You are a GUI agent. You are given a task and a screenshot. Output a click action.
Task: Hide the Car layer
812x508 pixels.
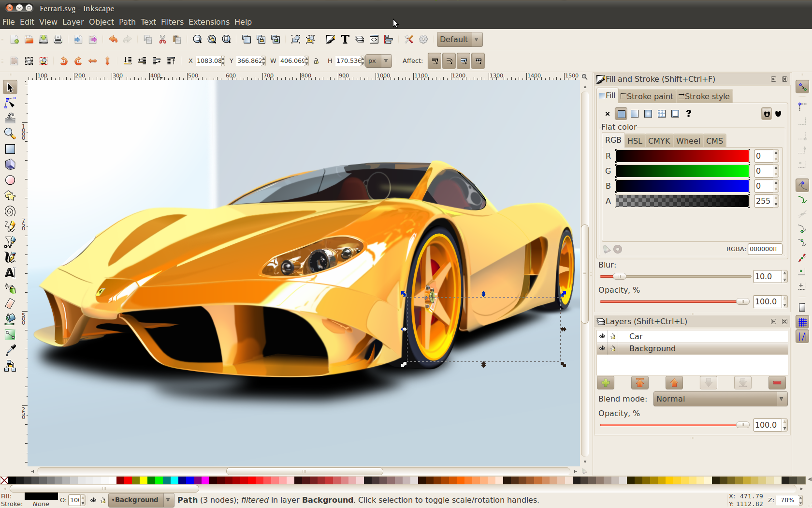coord(602,336)
